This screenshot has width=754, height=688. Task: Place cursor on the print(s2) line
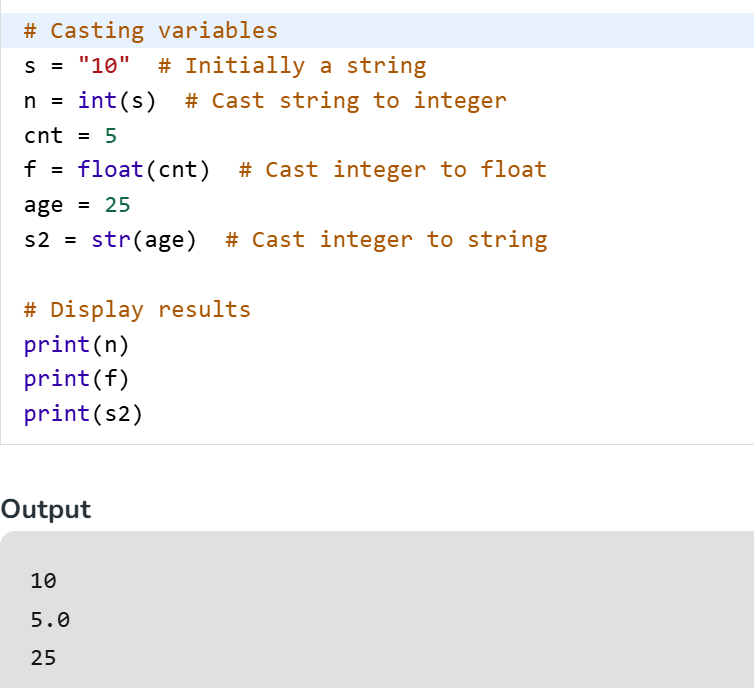pyautogui.click(x=84, y=414)
